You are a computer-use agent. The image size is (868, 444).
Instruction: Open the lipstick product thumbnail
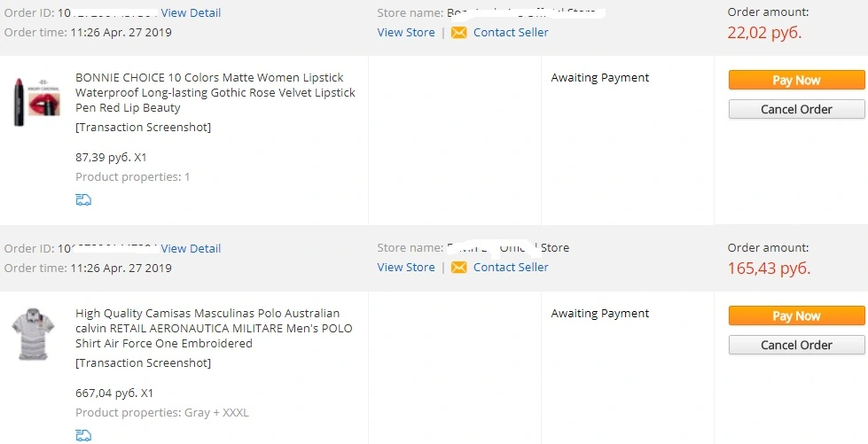(36, 102)
